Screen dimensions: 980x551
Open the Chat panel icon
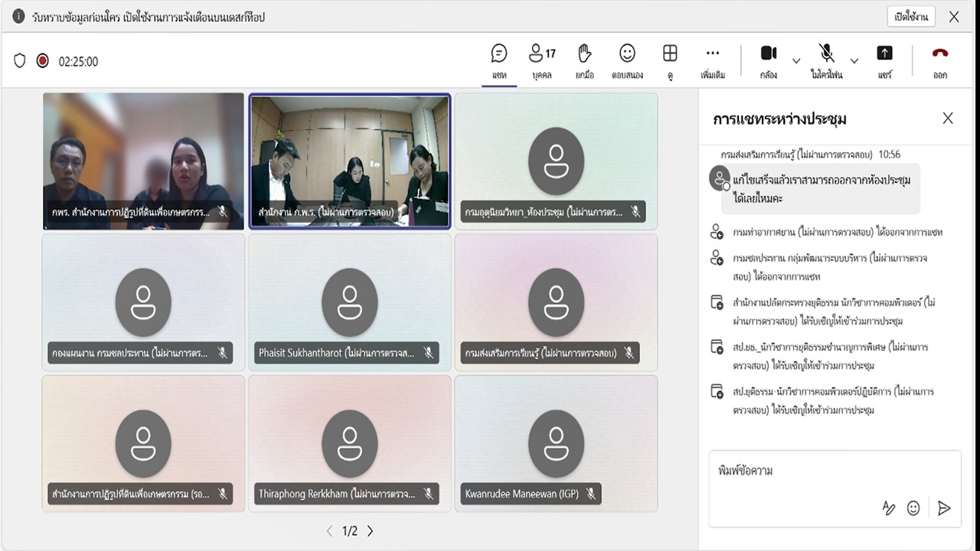point(499,54)
